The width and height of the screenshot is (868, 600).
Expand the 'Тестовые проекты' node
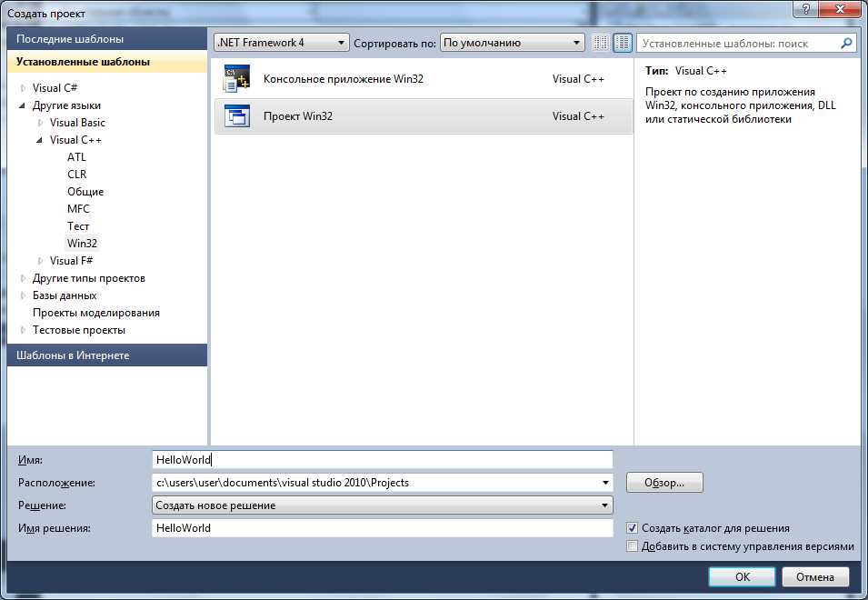tap(24, 330)
